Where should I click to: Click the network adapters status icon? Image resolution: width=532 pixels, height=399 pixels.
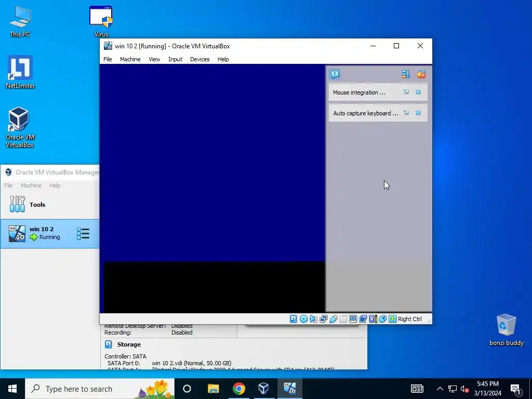pos(323,319)
